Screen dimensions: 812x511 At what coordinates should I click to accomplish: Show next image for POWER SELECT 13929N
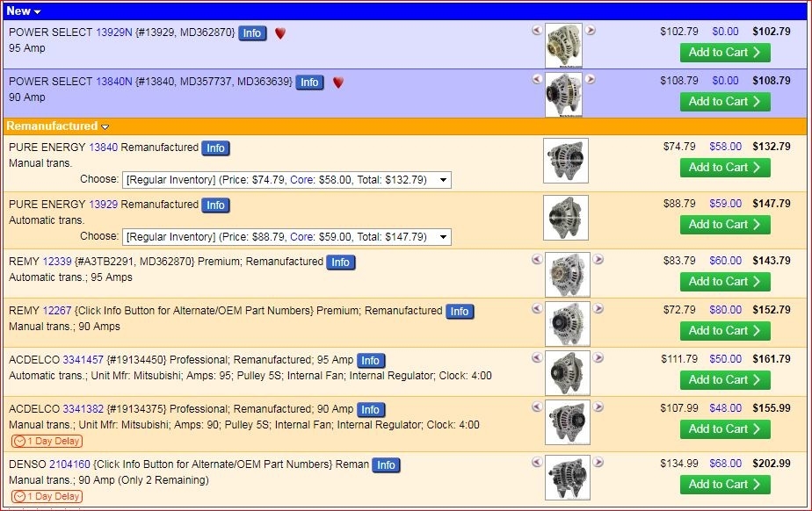click(591, 30)
